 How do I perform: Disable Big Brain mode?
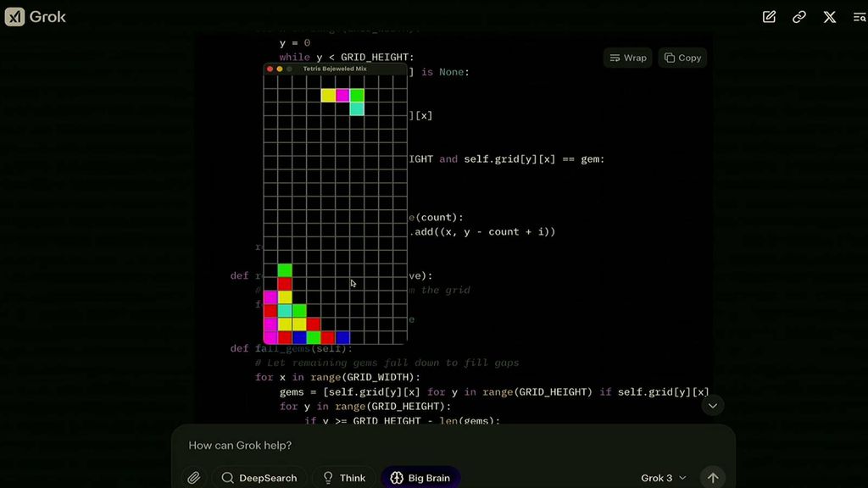pos(420,477)
